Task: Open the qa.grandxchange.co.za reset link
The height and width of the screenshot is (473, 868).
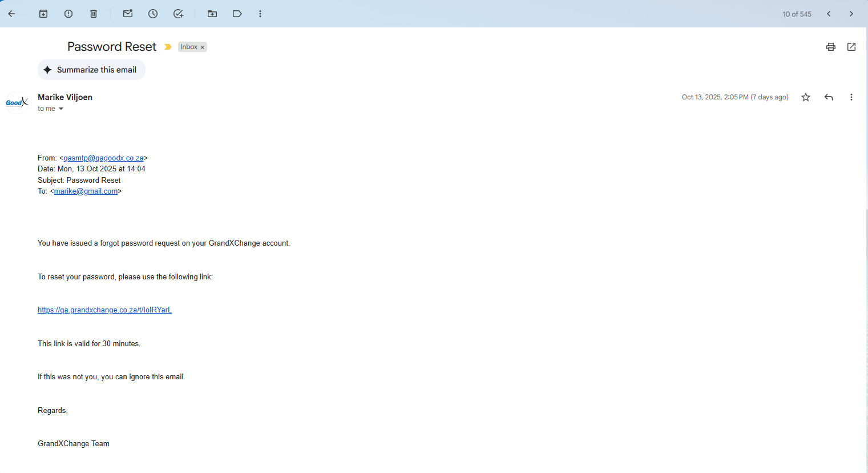Action: (104, 310)
